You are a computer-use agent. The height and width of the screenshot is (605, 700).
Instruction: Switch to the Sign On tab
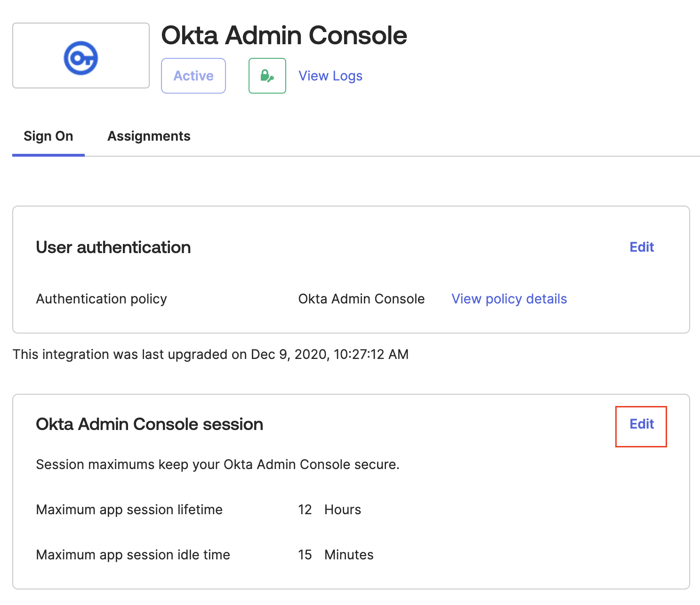(x=48, y=136)
